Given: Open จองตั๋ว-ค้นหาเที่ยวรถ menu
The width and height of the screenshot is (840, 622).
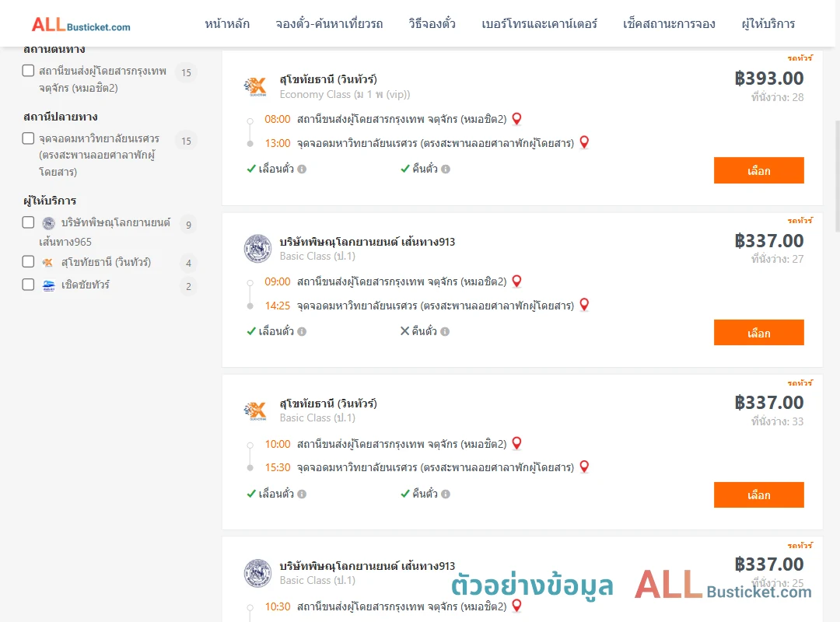Looking at the screenshot, I should pyautogui.click(x=329, y=24).
